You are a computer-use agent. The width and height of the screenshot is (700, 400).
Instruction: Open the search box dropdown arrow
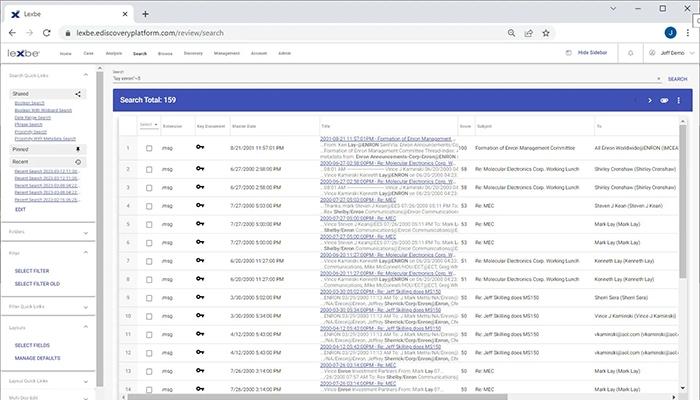(658, 79)
